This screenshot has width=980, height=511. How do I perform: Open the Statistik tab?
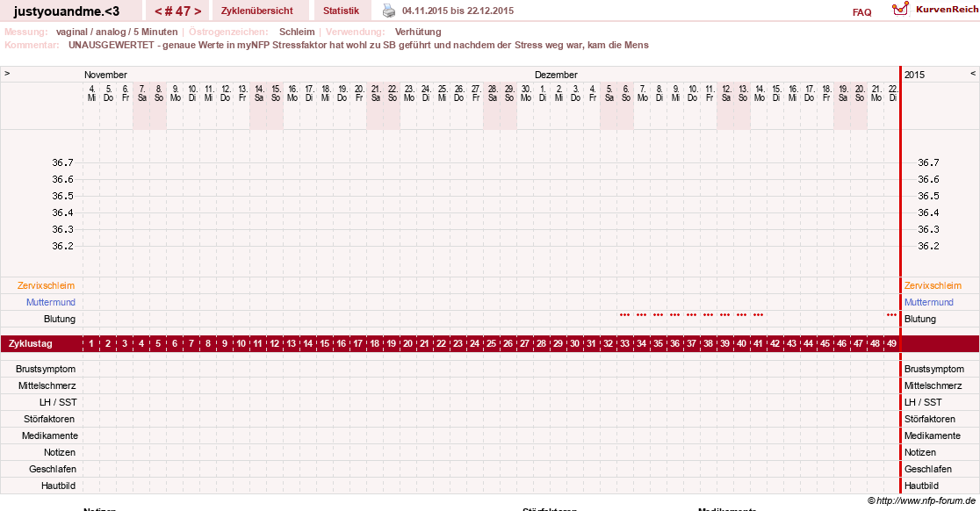pos(342,11)
